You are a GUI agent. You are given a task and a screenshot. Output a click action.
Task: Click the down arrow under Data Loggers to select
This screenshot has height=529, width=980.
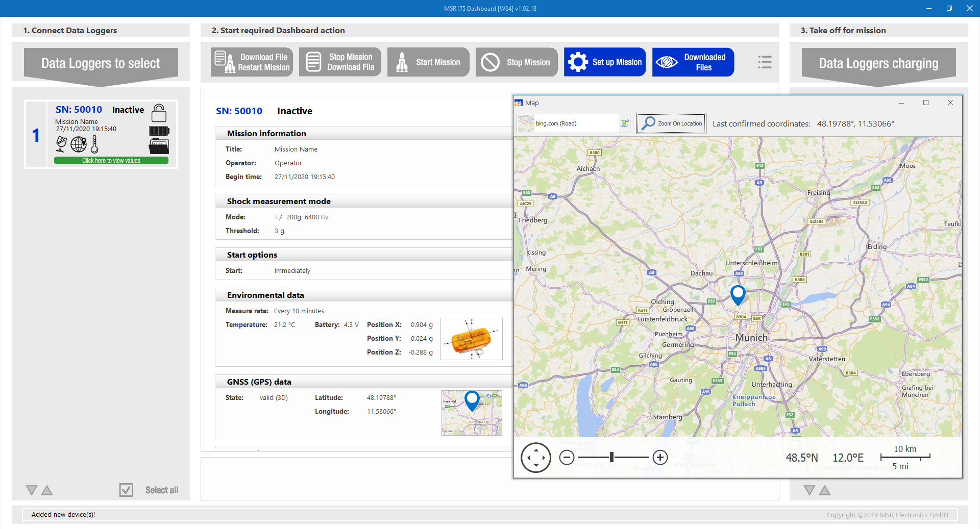tap(32, 490)
